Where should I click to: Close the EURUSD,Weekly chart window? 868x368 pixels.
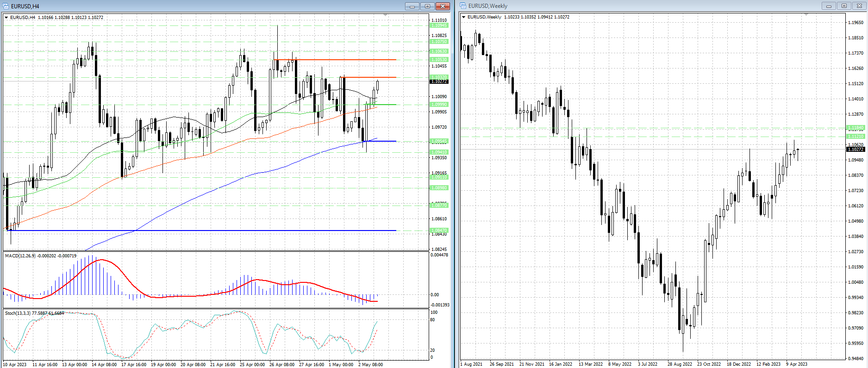(860, 6)
